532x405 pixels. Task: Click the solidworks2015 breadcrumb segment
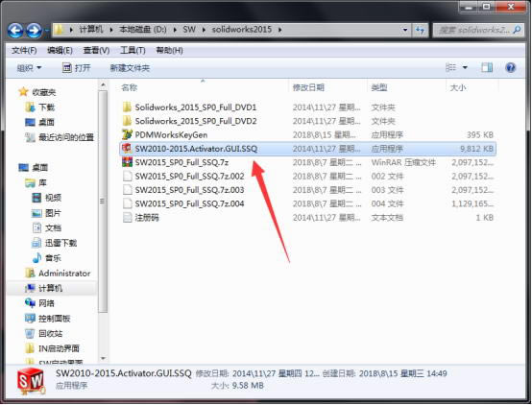pos(242,30)
